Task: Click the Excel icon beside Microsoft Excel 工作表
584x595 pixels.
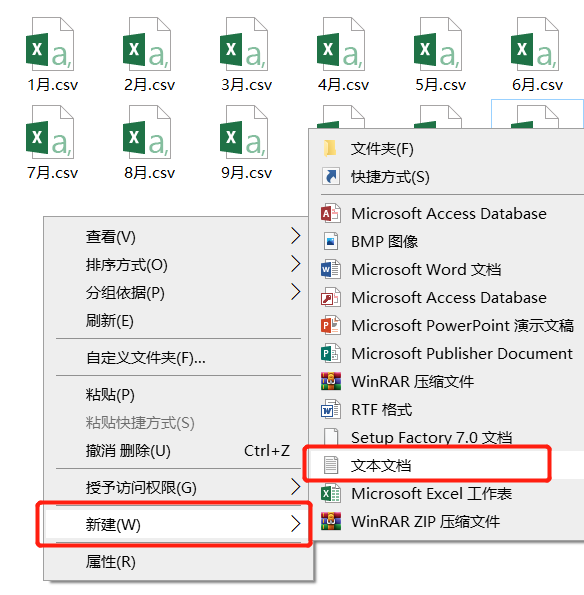Action: (331, 493)
